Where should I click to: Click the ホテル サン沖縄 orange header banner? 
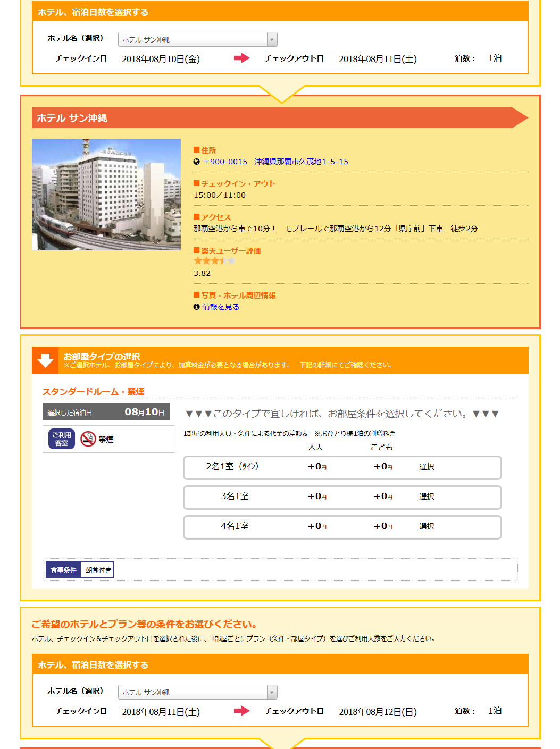(x=280, y=117)
